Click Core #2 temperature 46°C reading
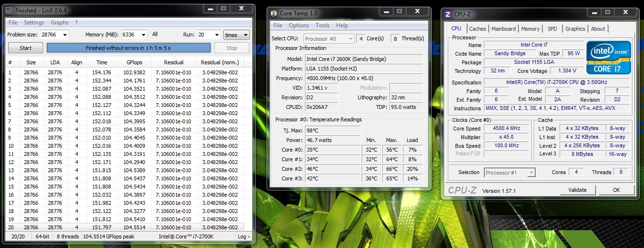Screen dimensions: 644x248 [333, 169]
